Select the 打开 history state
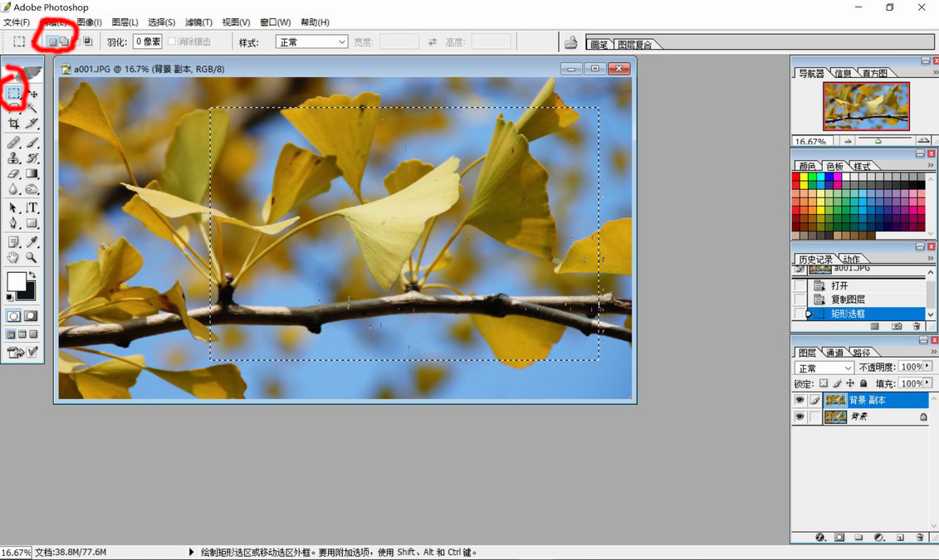Image resolution: width=939 pixels, height=560 pixels. click(839, 285)
